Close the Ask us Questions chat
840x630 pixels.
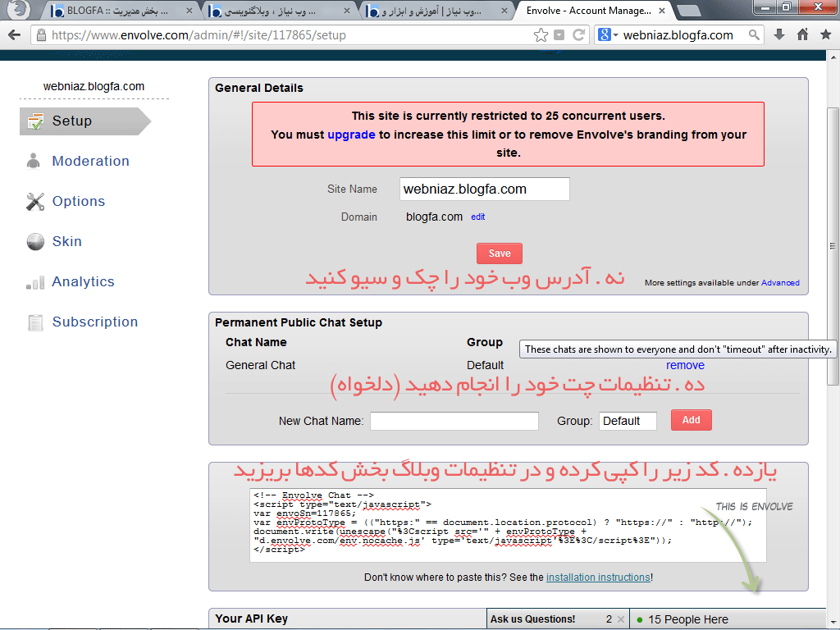click(621, 619)
